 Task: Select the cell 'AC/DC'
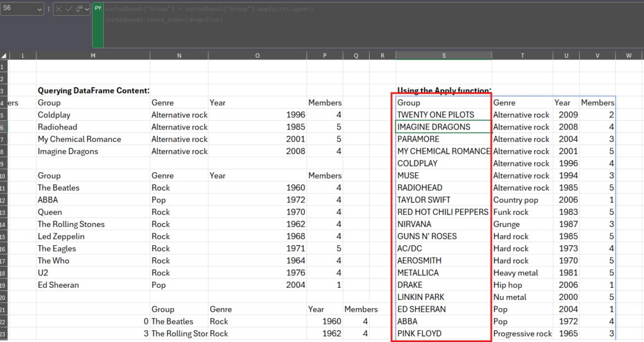coord(443,248)
